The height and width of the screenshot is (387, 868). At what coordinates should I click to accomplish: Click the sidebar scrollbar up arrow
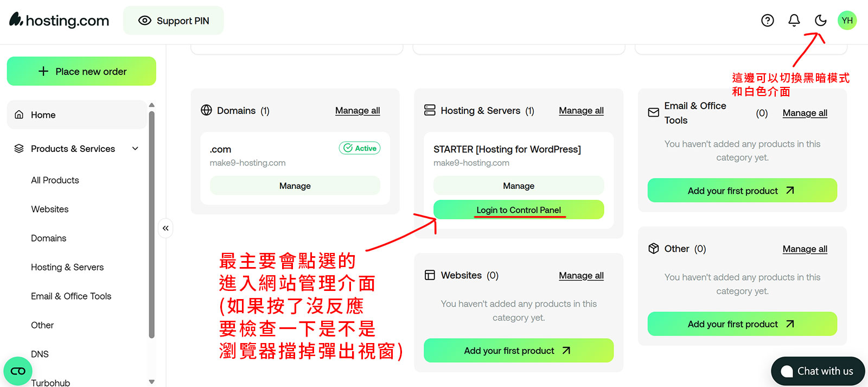pos(152,105)
